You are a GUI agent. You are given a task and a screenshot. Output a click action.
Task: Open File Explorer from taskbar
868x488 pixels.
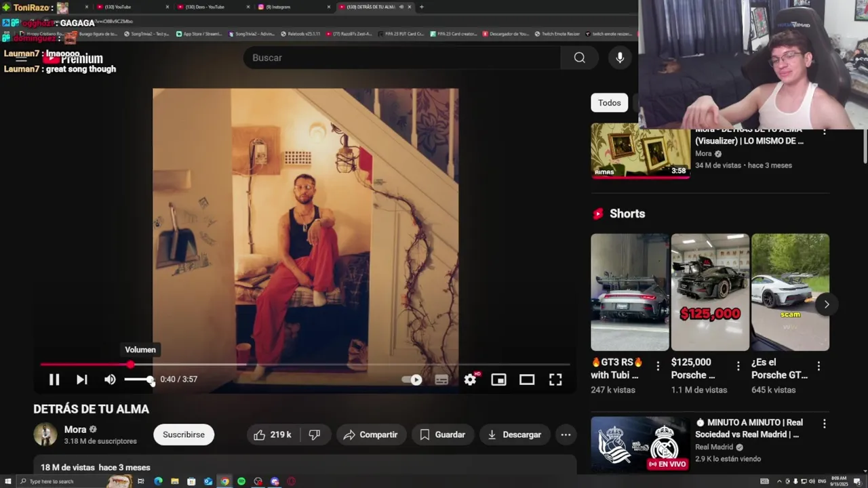pos(175,481)
